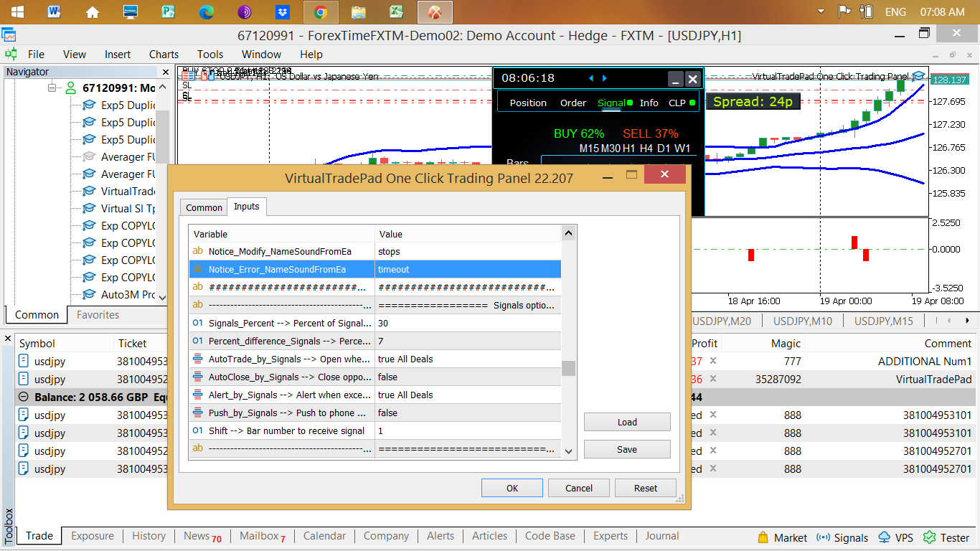Close the Toolbox panel using its X
Image resolution: width=980 pixels, height=551 pixels.
click(9, 338)
